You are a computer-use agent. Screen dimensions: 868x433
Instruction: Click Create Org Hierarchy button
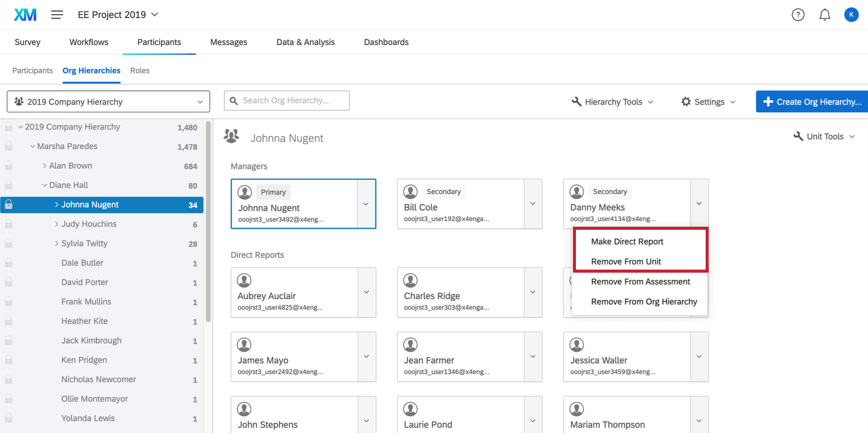click(812, 102)
